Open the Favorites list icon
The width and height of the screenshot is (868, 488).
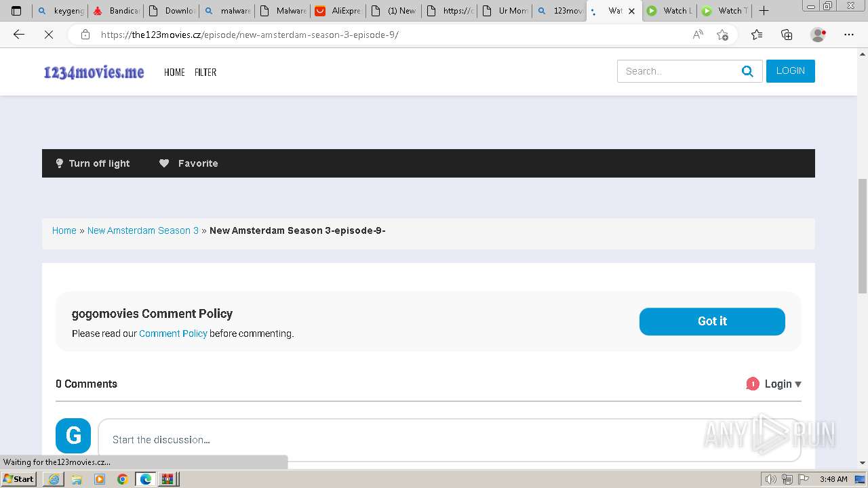coord(757,35)
